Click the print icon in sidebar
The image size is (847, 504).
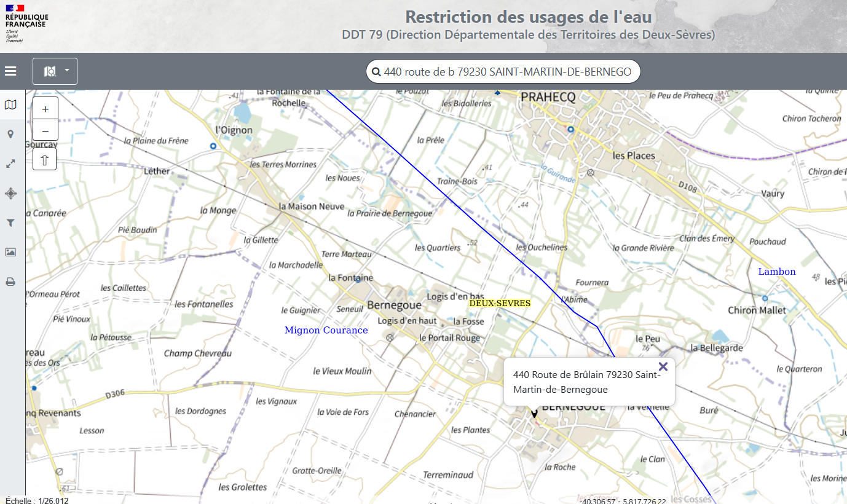pos(10,282)
